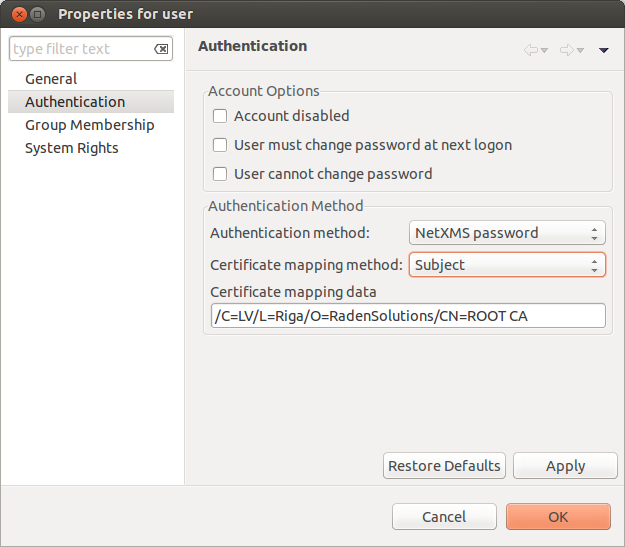Clear the filter text with the erase icon

161,49
